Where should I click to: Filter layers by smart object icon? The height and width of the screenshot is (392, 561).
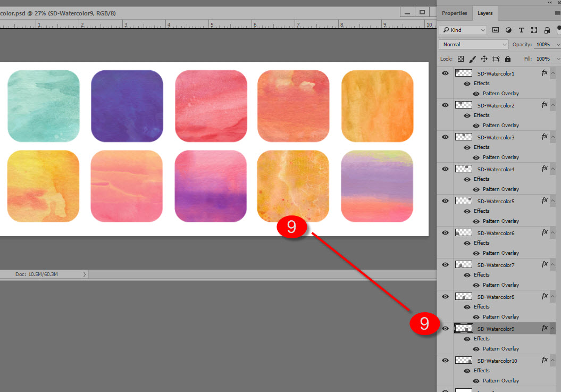547,30
